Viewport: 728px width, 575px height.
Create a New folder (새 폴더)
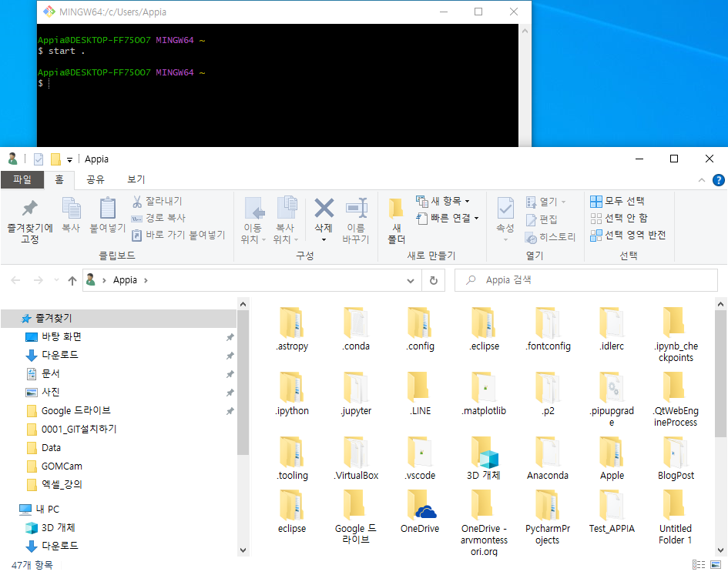point(397,222)
